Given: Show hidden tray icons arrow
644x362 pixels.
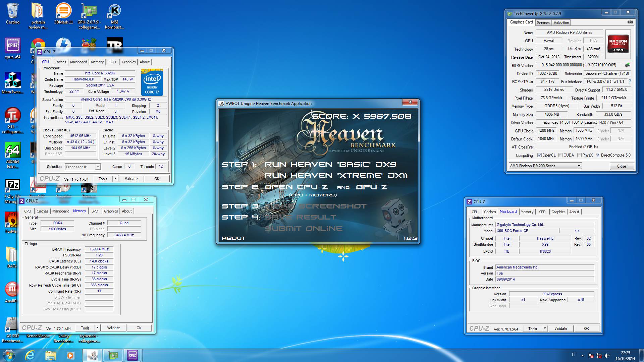Looking at the screenshot, I should click(x=583, y=356).
